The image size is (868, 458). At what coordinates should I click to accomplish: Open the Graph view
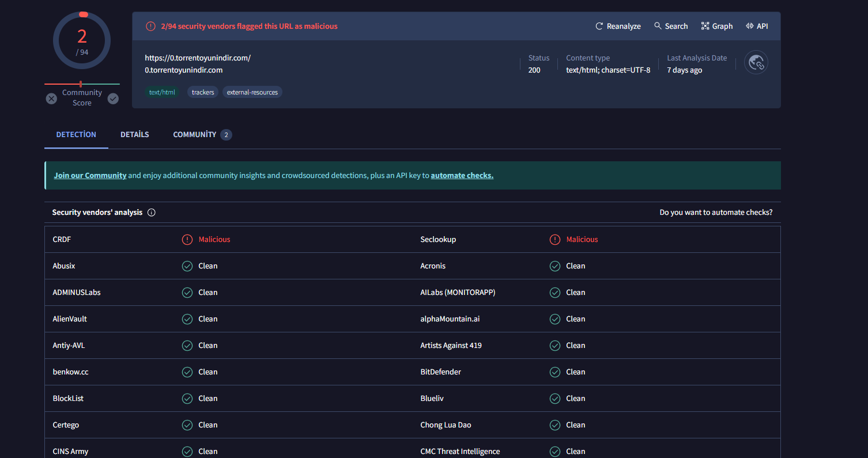(x=717, y=26)
